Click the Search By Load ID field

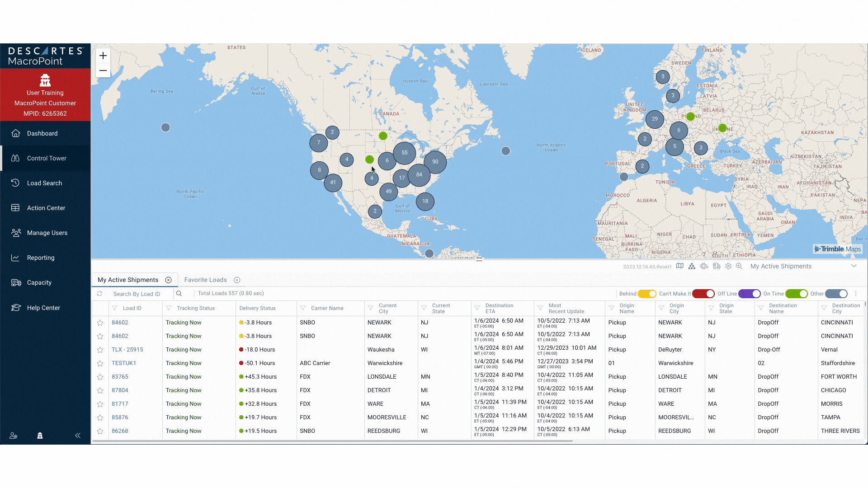(140, 294)
